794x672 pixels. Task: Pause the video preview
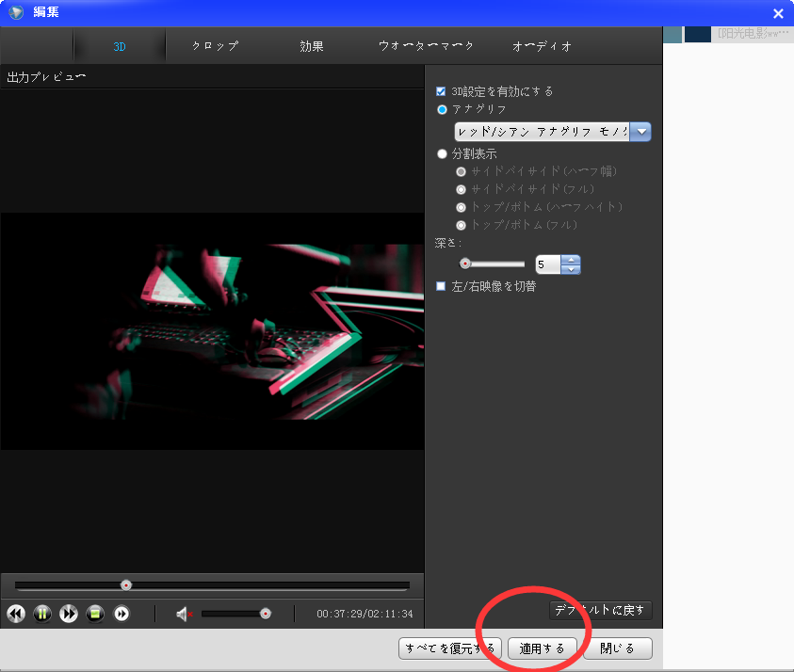[x=42, y=614]
